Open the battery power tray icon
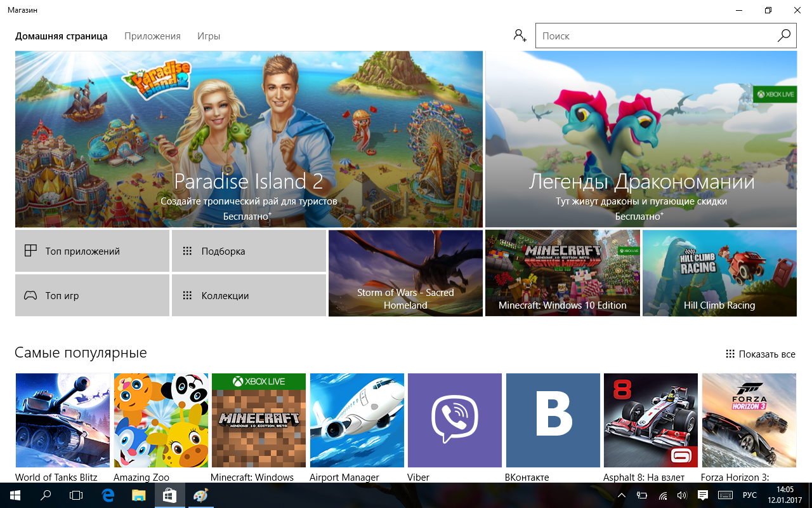The image size is (812, 508). pos(642,495)
